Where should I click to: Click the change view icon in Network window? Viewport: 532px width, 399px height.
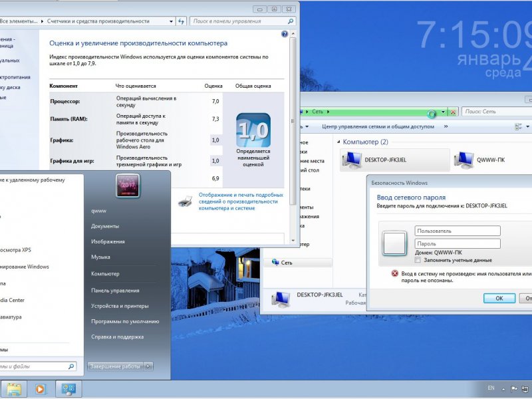tap(518, 126)
